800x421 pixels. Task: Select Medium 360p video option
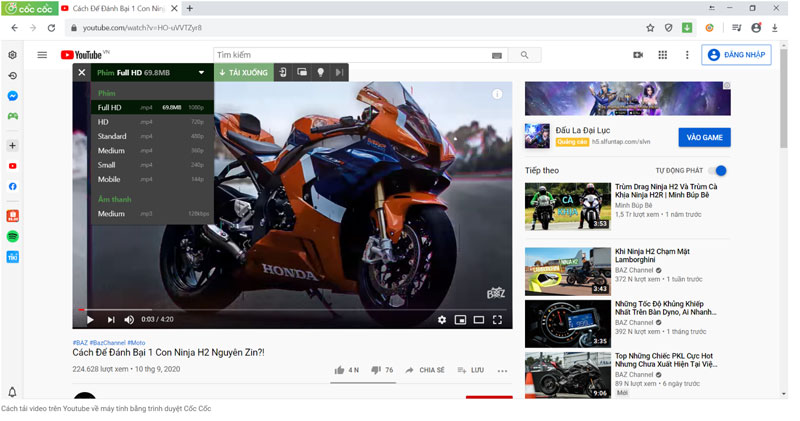coord(152,151)
